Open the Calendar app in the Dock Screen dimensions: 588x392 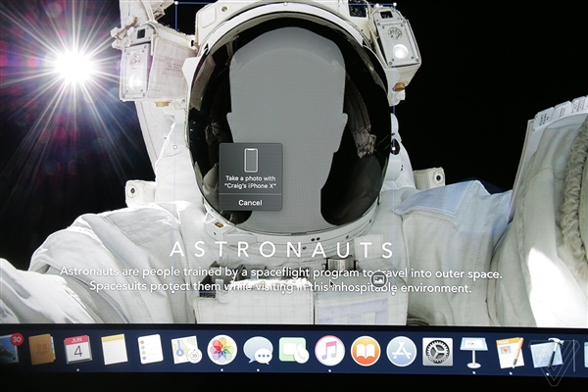77,349
